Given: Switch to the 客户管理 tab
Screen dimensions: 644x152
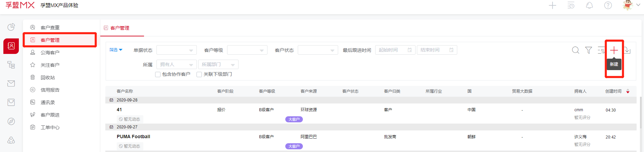Looking at the screenshot, I should click(119, 28).
